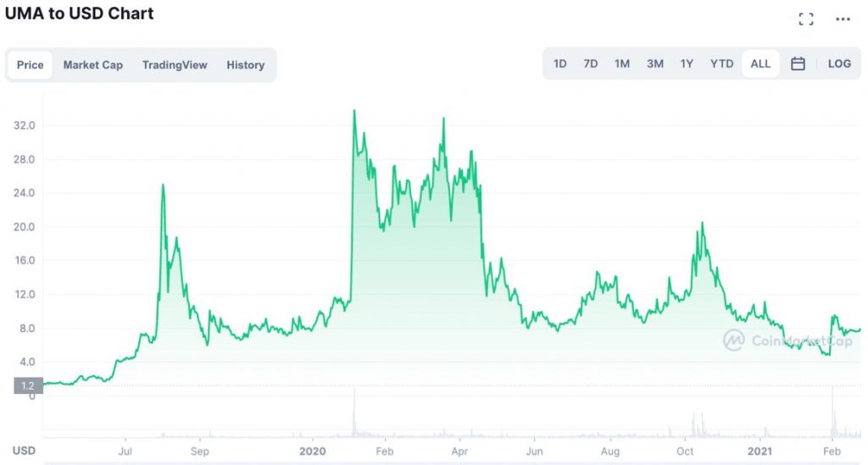Image resolution: width=868 pixels, height=465 pixels.
Task: Click the 2020 marker on the time axis
Action: point(313,451)
